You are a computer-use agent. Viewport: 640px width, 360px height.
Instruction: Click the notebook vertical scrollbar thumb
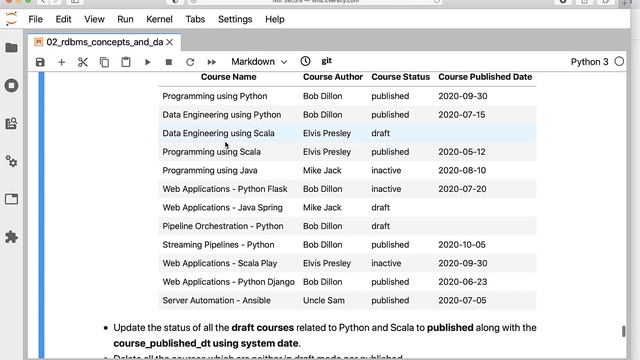(x=623, y=331)
